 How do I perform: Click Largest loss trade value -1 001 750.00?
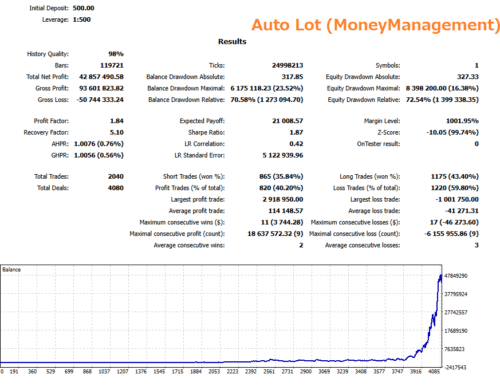457,200
